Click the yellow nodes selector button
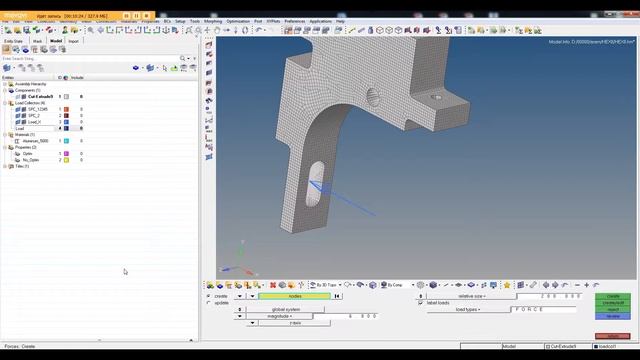This screenshot has width=640, height=360. coord(295,296)
